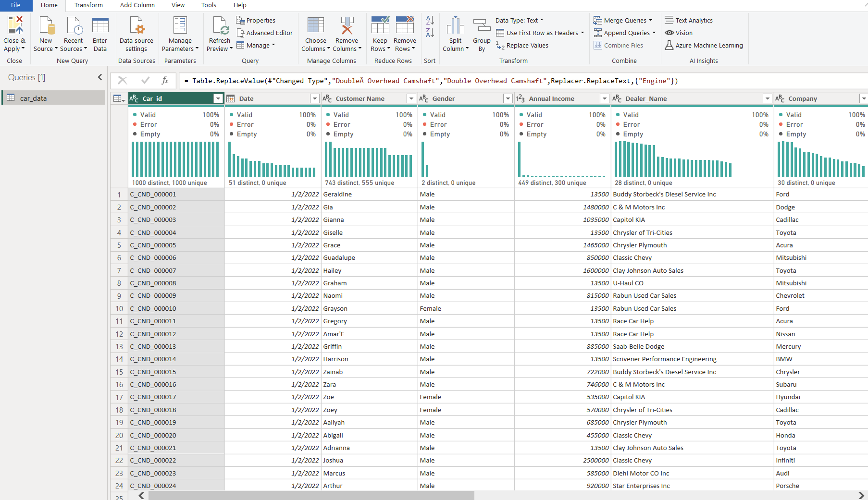Click the Remove Rows icon
Image resolution: width=868 pixels, height=500 pixels.
pos(405,25)
